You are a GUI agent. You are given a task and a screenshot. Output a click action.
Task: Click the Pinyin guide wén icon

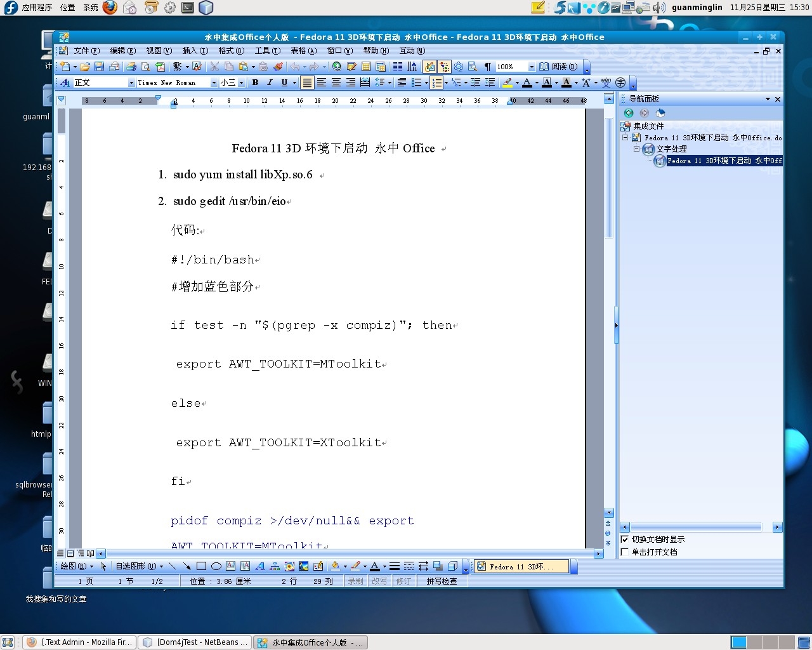(606, 83)
